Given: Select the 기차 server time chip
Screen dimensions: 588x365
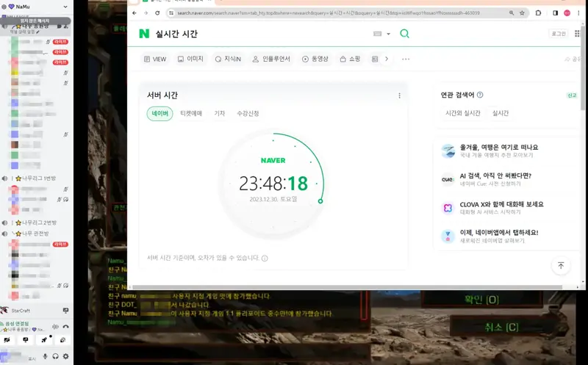Looking at the screenshot, I should click(220, 114).
